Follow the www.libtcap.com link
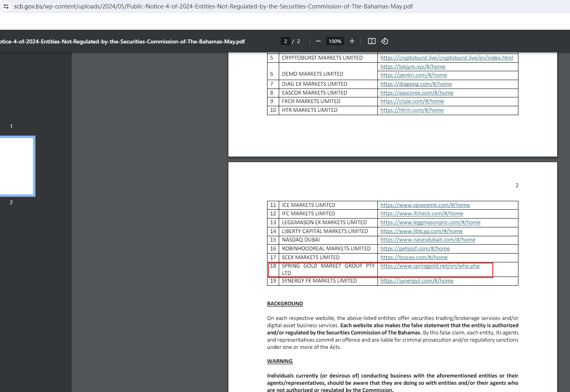This screenshot has height=392, width=570. point(421,231)
